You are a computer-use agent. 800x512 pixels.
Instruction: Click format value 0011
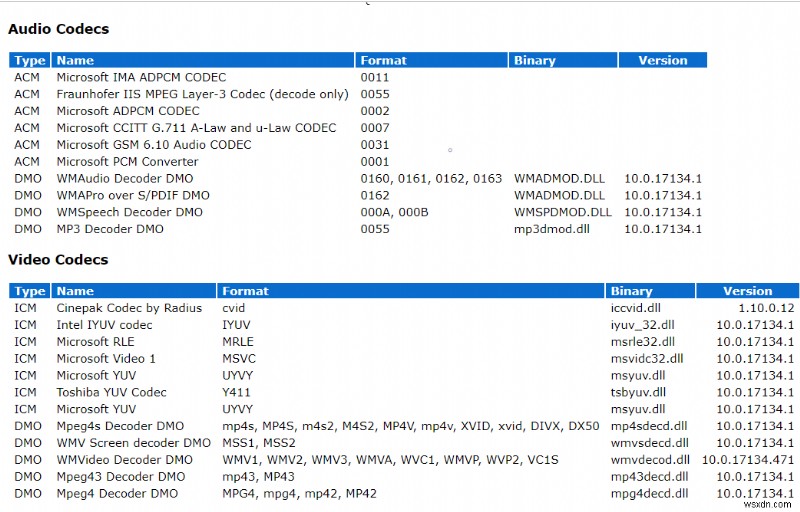(x=374, y=78)
